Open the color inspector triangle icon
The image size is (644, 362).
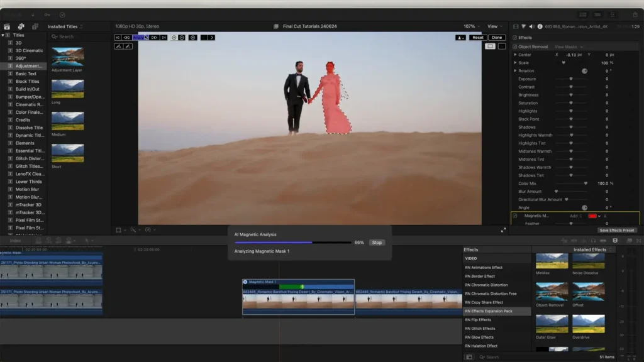tap(524, 26)
